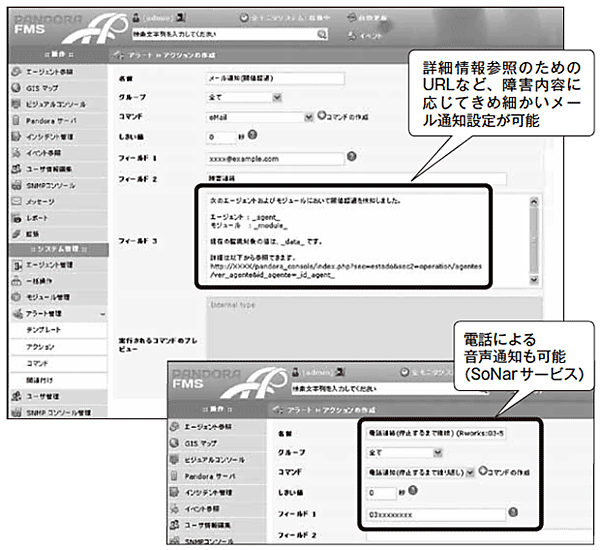This screenshot has width=600, height=550.
Task: Click scroll down arrow of フィールド 3 textarea
Action: tap(534, 280)
